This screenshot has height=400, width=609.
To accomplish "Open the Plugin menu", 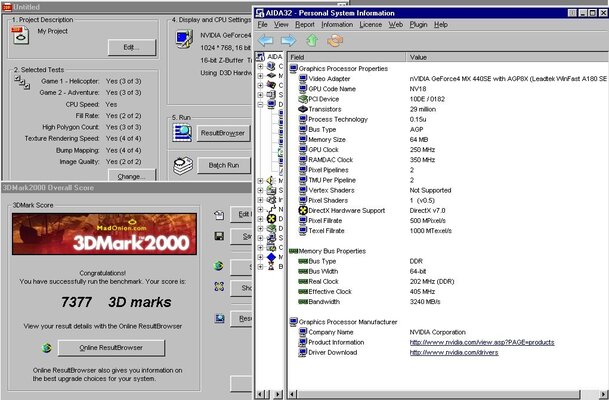I will pyautogui.click(x=418, y=24).
